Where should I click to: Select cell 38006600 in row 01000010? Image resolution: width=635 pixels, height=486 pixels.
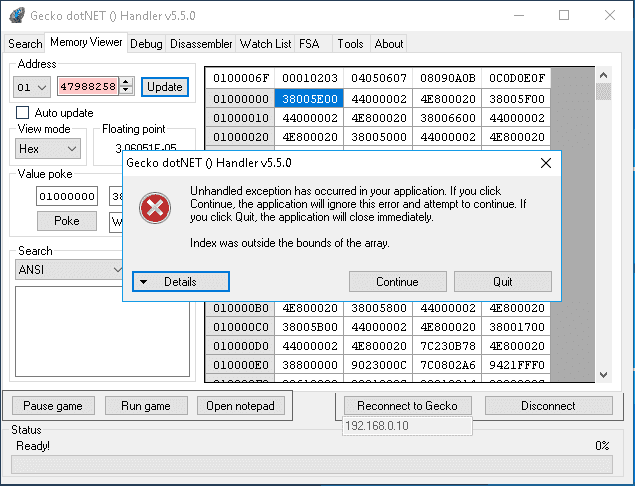click(x=447, y=117)
